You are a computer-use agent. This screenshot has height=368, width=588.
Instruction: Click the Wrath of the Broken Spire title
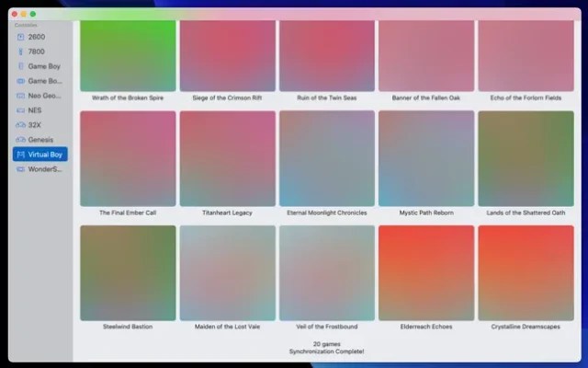click(128, 98)
